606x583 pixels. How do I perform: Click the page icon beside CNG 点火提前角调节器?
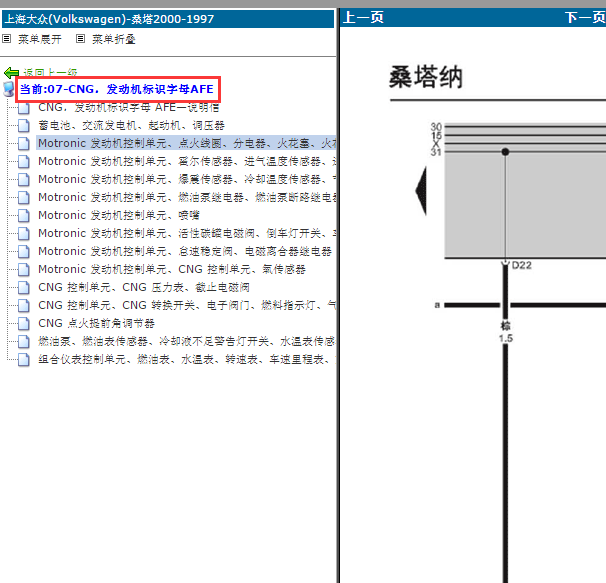[24, 323]
